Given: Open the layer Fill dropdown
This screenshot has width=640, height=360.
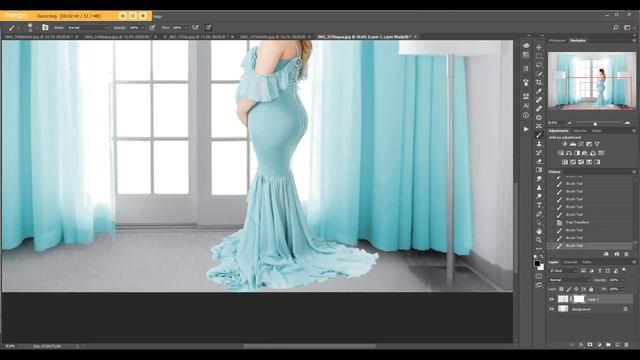Looking at the screenshot, I should click(x=622, y=289).
